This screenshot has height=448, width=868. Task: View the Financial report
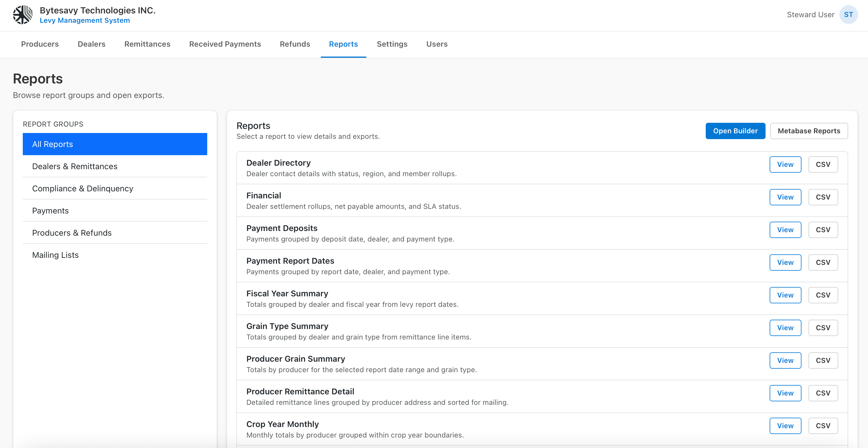coord(785,197)
